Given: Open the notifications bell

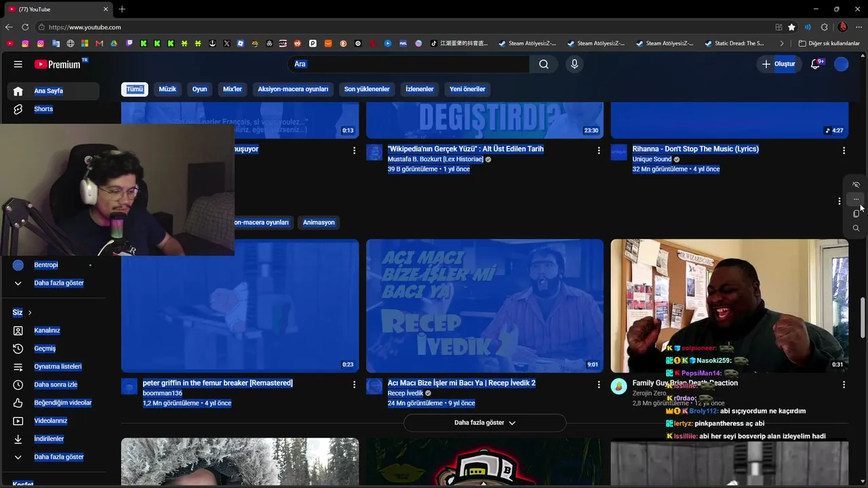Looking at the screenshot, I should click(816, 64).
